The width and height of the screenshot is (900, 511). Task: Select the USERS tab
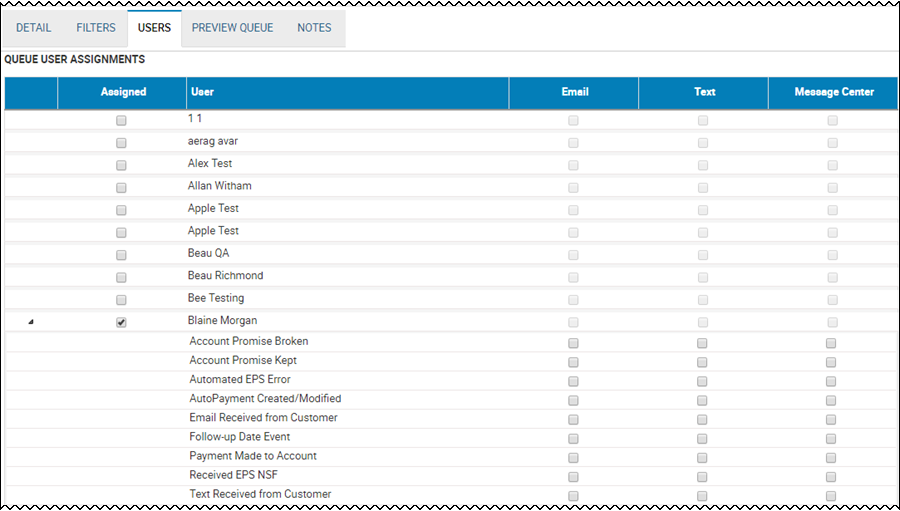[154, 28]
